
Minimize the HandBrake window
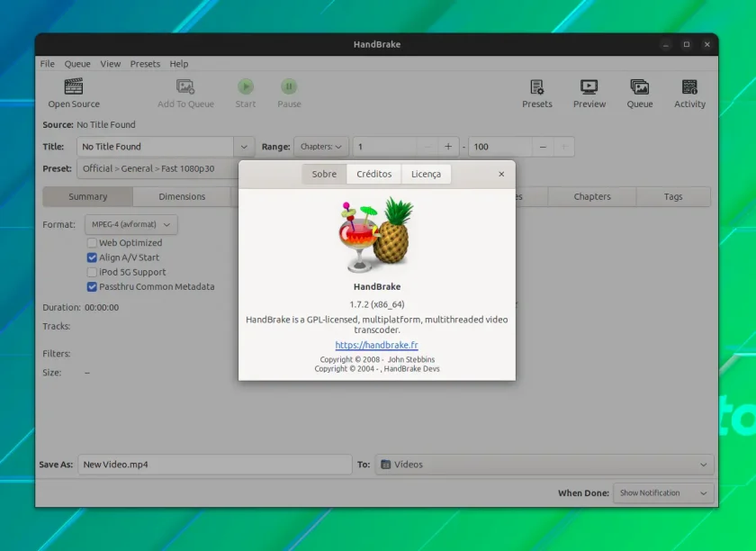tap(666, 44)
